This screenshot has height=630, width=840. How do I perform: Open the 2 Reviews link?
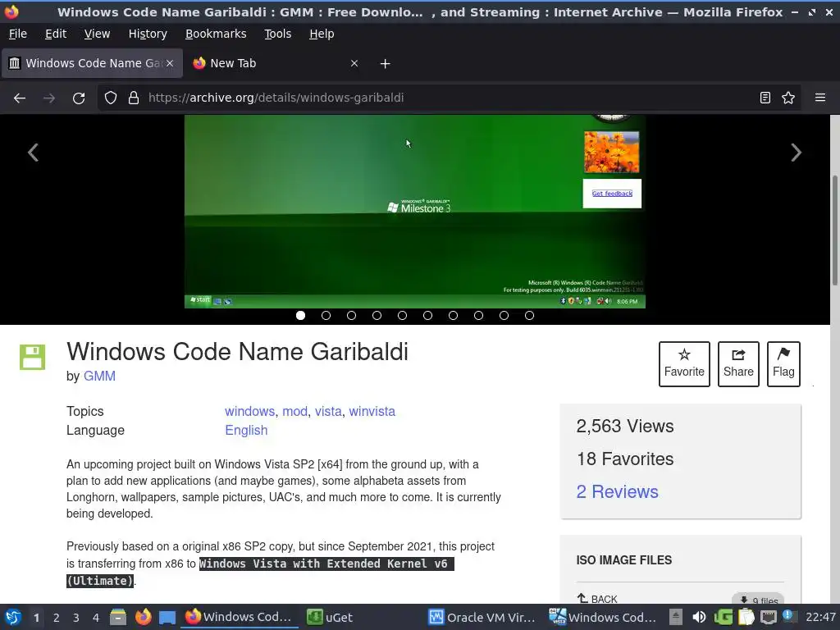pyautogui.click(x=617, y=492)
